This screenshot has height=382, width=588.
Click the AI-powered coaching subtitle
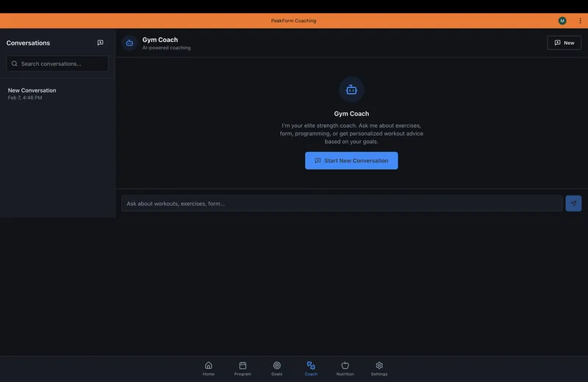167,48
